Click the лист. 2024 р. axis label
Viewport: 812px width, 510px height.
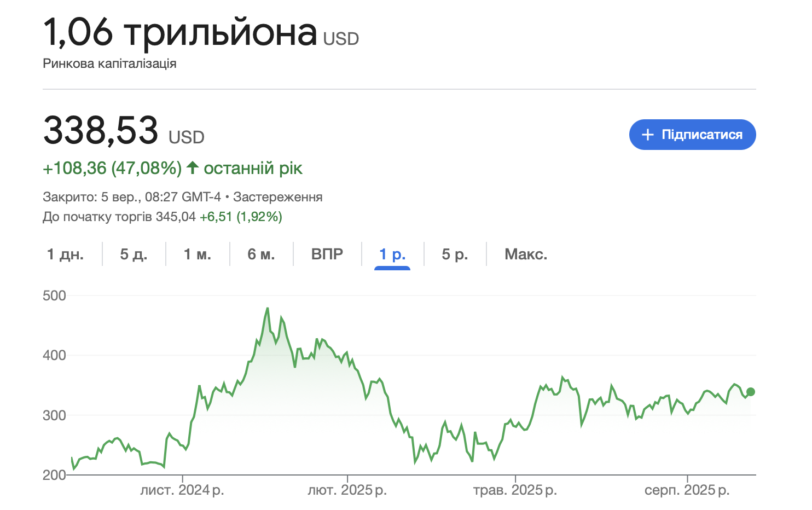pyautogui.click(x=182, y=490)
